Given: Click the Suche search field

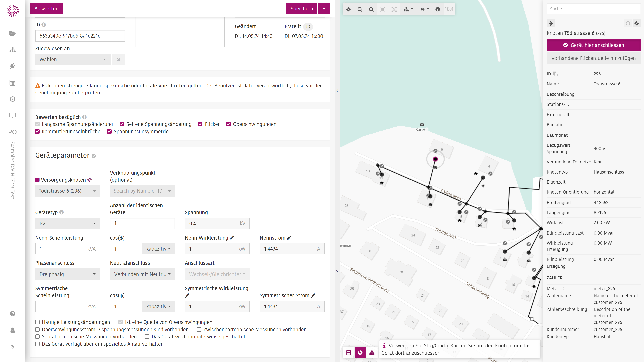Looking at the screenshot, I should point(594,9).
